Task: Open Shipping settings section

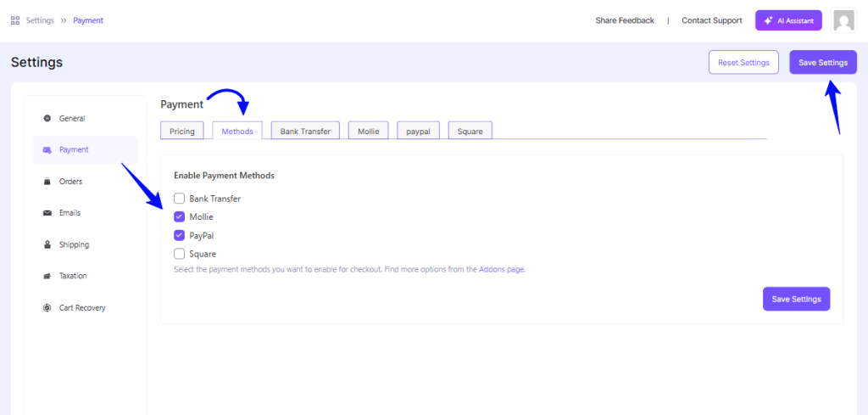Action: tap(86, 244)
